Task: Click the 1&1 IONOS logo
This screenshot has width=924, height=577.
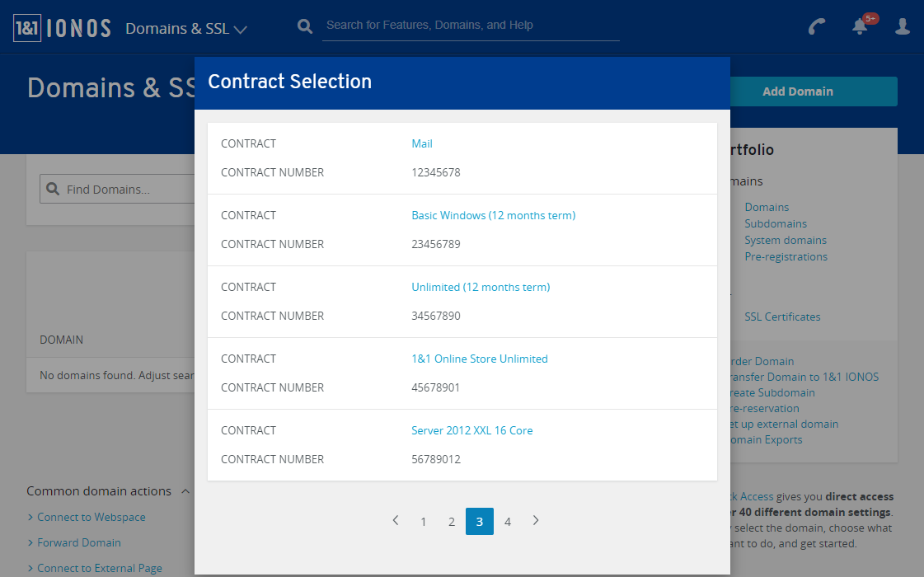Action: pyautogui.click(x=62, y=28)
